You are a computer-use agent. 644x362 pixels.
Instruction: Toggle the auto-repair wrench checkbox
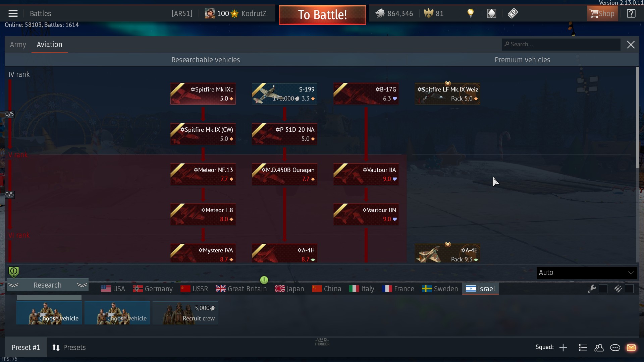(x=603, y=289)
